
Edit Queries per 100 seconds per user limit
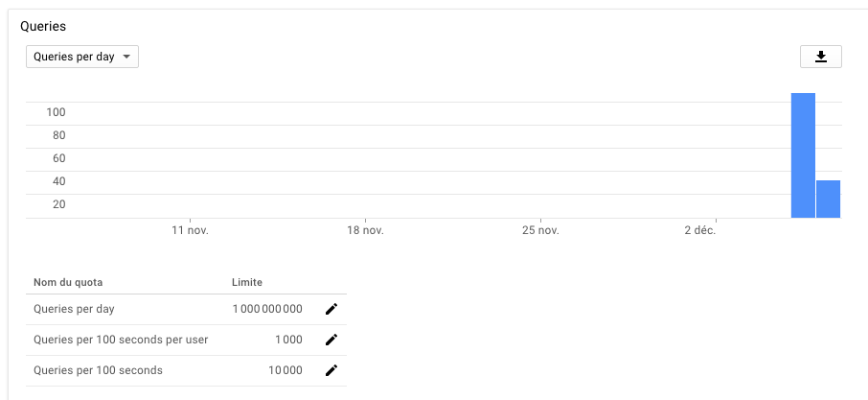pyautogui.click(x=331, y=340)
